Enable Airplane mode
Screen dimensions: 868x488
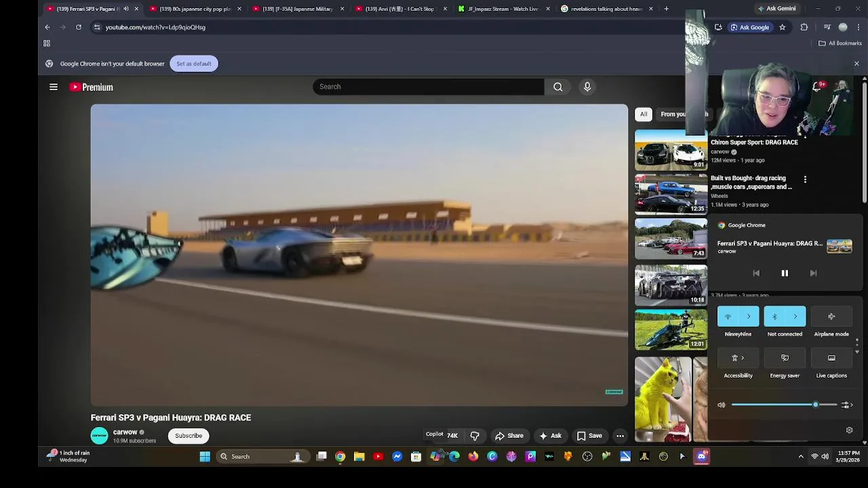pyautogui.click(x=831, y=317)
